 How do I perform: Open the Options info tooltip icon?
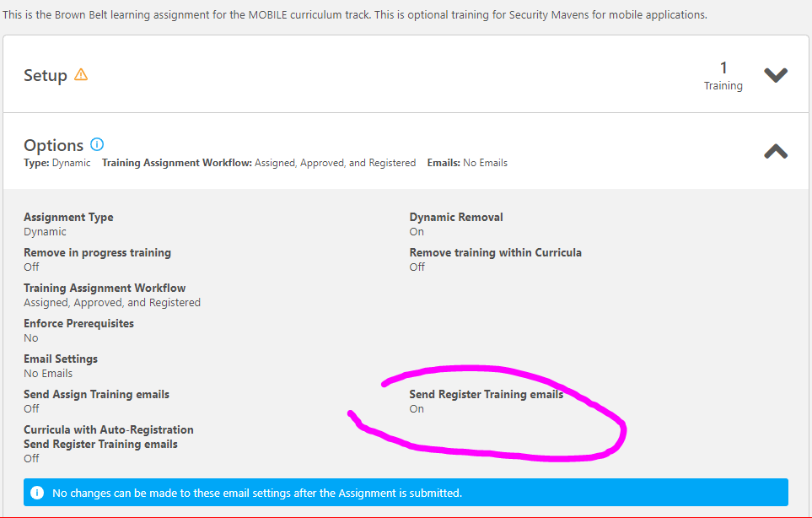tap(95, 143)
